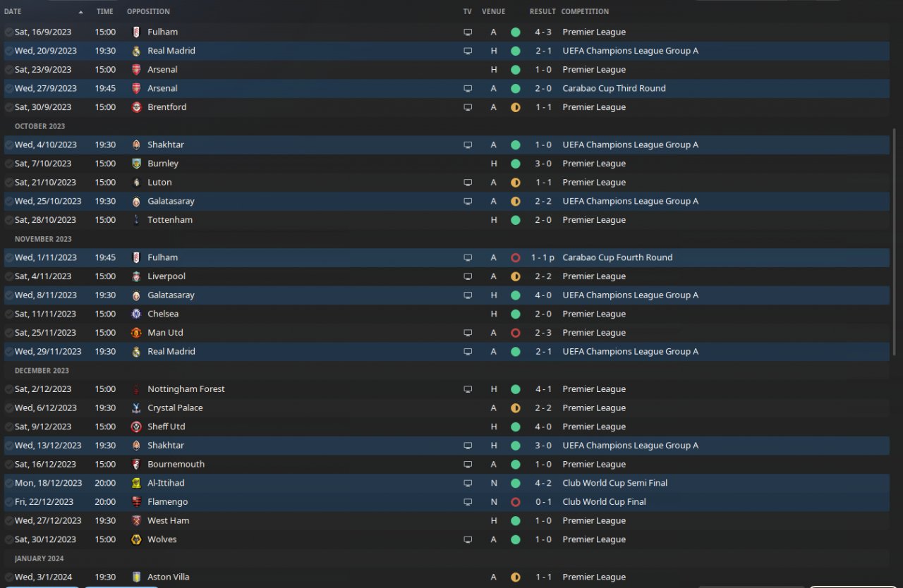Open the Tottenham opposition link
903x588 pixels.
170,220
